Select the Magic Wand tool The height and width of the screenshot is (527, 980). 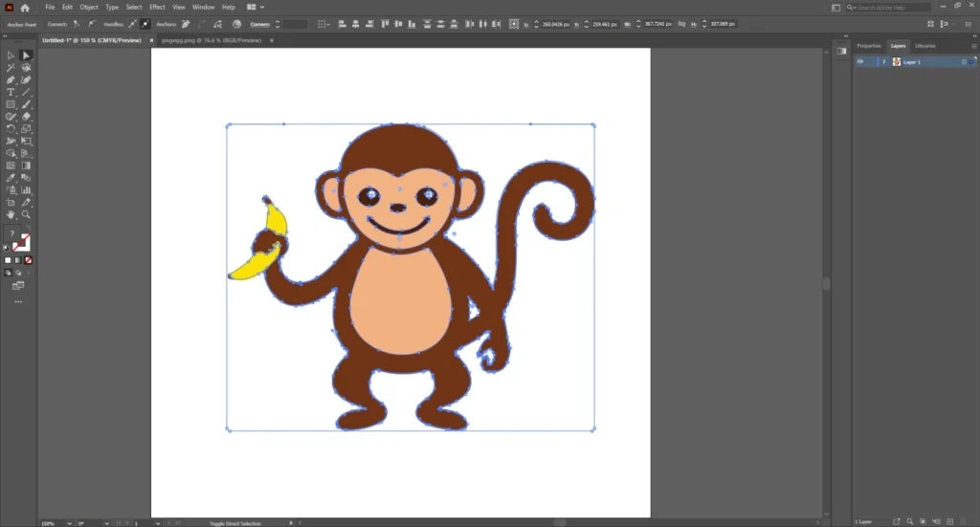click(11, 68)
